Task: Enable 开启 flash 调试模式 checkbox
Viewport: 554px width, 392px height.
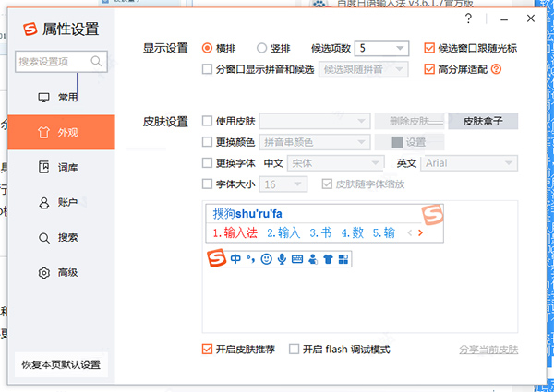Action: 294,350
